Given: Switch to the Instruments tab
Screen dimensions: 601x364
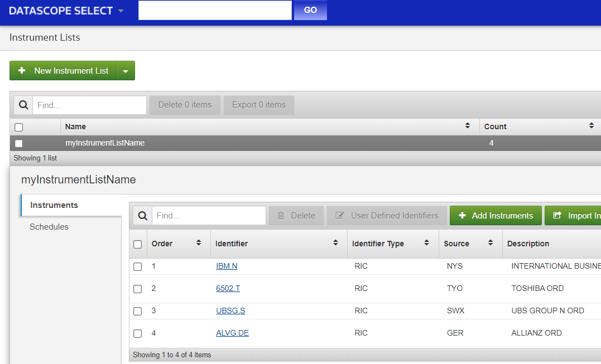Looking at the screenshot, I should click(71, 205).
